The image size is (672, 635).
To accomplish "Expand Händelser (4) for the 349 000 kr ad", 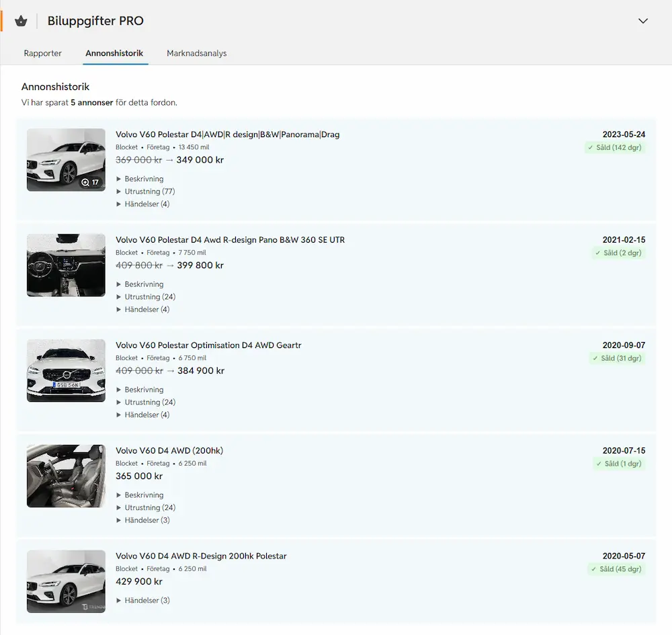I will [x=143, y=204].
